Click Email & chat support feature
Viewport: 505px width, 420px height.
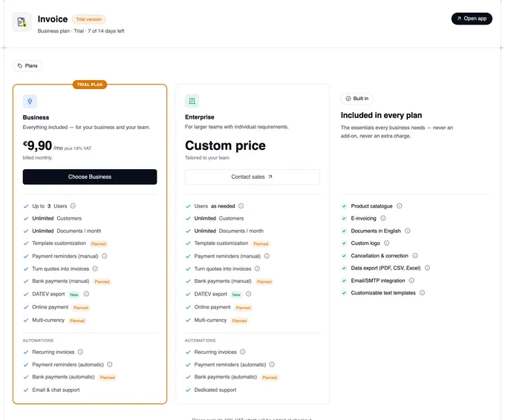pyautogui.click(x=56, y=390)
